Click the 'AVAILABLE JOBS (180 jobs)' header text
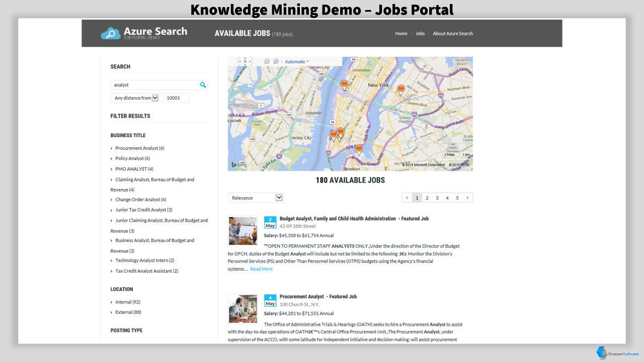 point(254,34)
